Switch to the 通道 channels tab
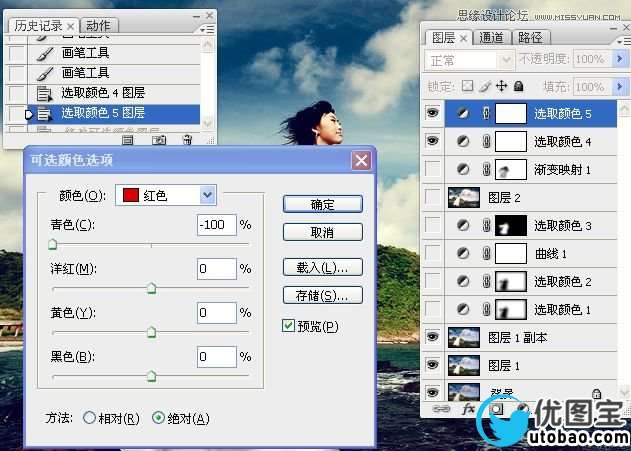 pyautogui.click(x=491, y=38)
